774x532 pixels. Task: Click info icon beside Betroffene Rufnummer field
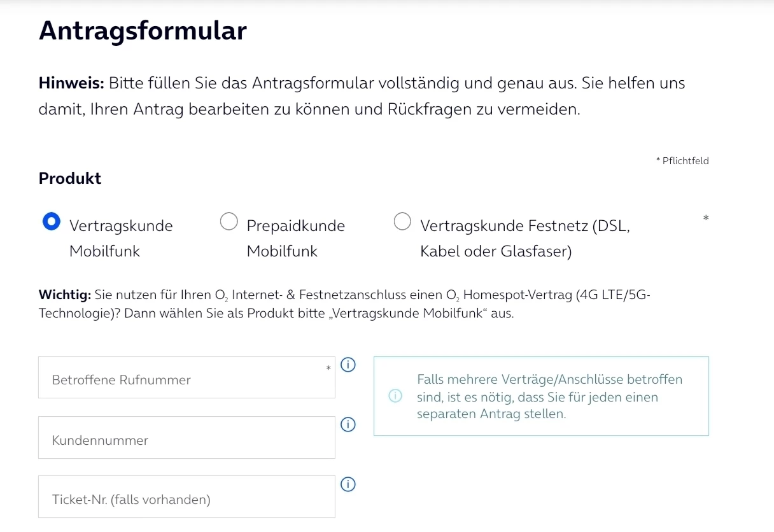[x=348, y=365]
